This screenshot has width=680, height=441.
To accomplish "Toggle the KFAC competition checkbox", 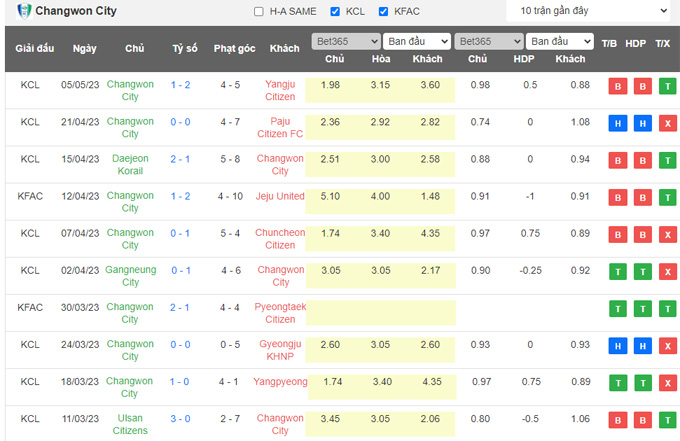I will (x=385, y=12).
